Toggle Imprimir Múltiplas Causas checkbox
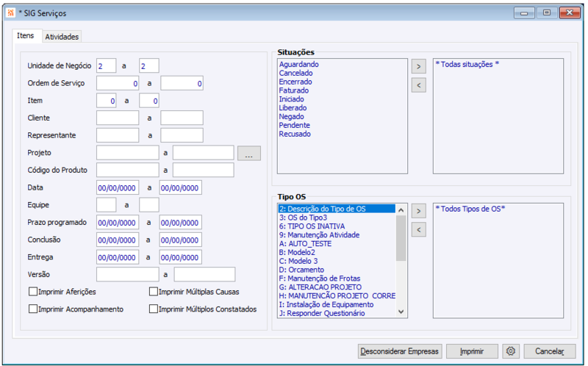This screenshot has height=366, width=588. pos(154,292)
